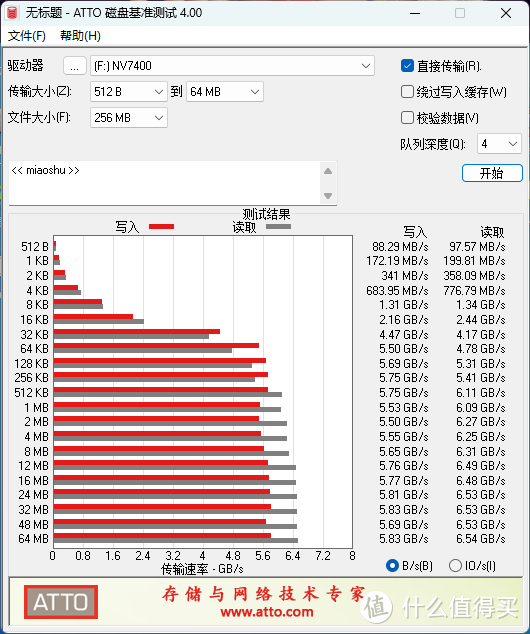
Task: Click the ATTO app icon in title bar
Action: coord(12,13)
